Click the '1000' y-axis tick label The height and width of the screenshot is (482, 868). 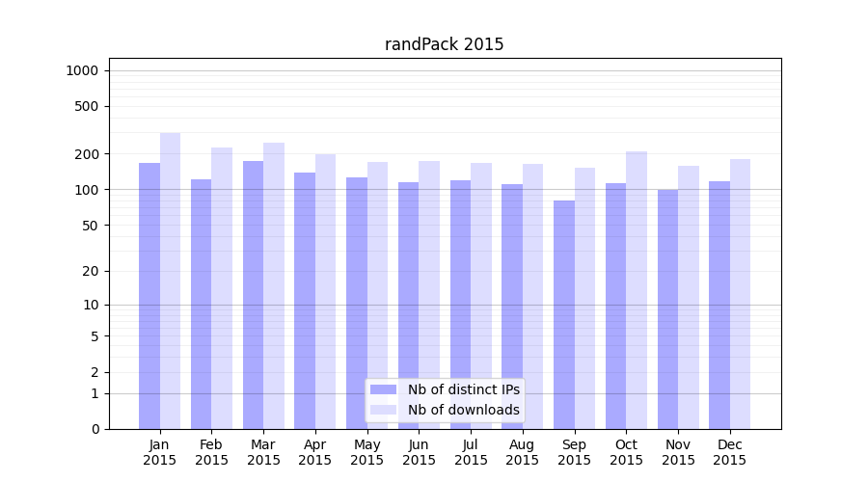(x=82, y=70)
